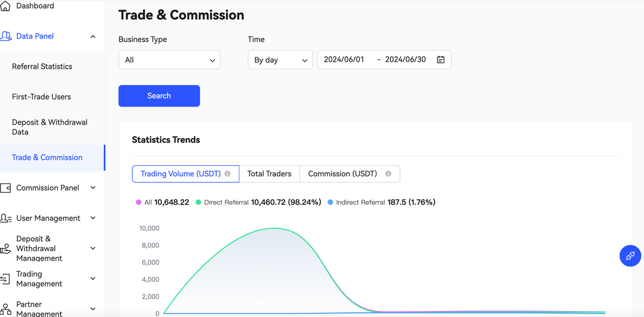Toggle the All series legend dot
Viewport: 644px width, 317px height.
click(138, 202)
